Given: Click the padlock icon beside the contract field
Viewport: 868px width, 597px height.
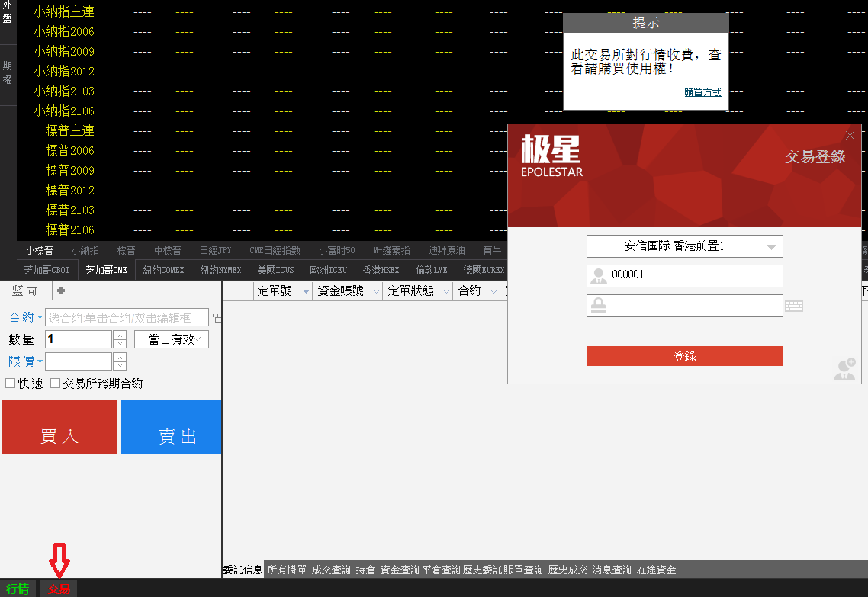Looking at the screenshot, I should pyautogui.click(x=217, y=317).
